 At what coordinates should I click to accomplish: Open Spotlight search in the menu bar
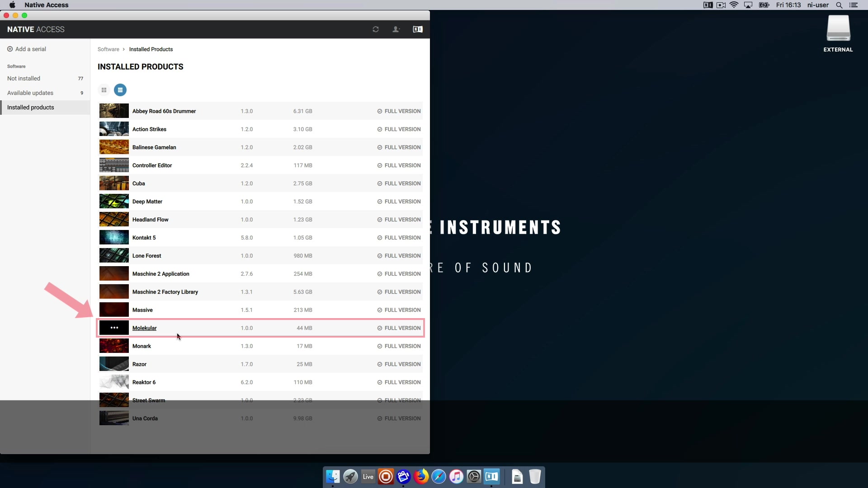click(x=839, y=5)
